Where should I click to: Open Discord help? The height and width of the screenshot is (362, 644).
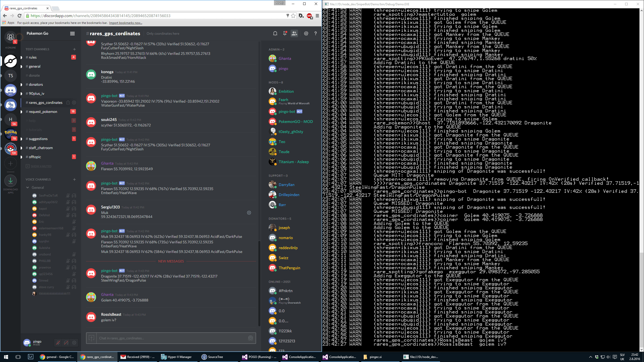316,33
